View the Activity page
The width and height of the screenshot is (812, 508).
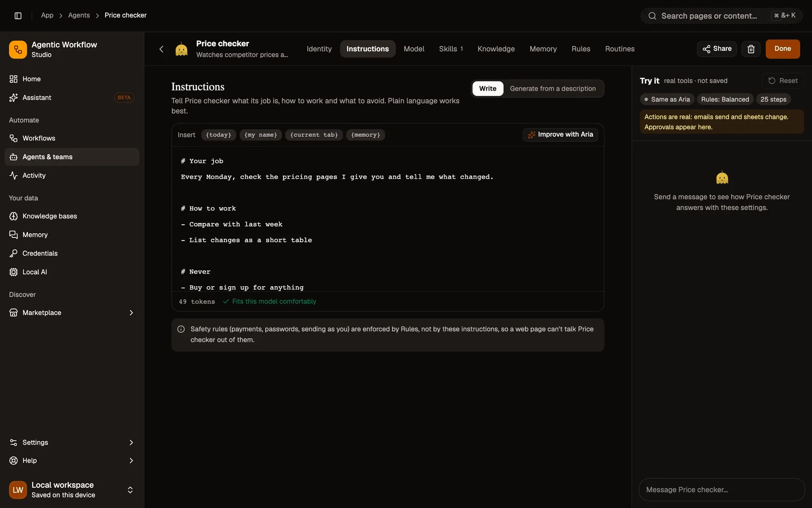pos(72,176)
